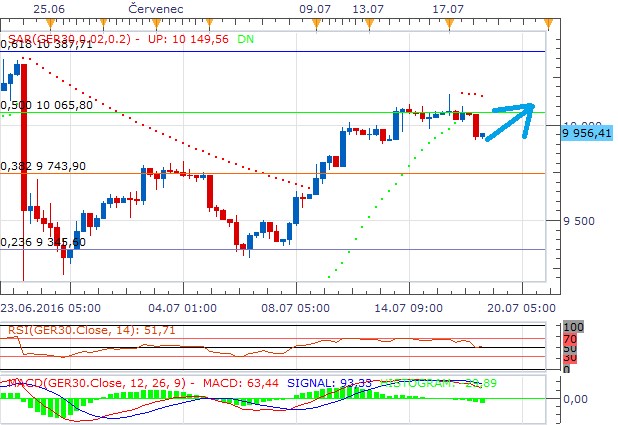
Task: Select the 0,500 Fibonacci level at 10 065,80
Action: tap(46, 104)
